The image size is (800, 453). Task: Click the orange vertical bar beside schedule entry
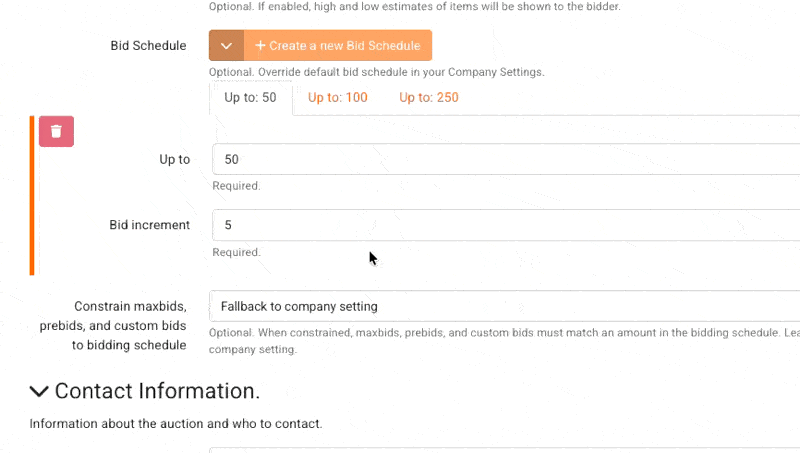pos(32,195)
